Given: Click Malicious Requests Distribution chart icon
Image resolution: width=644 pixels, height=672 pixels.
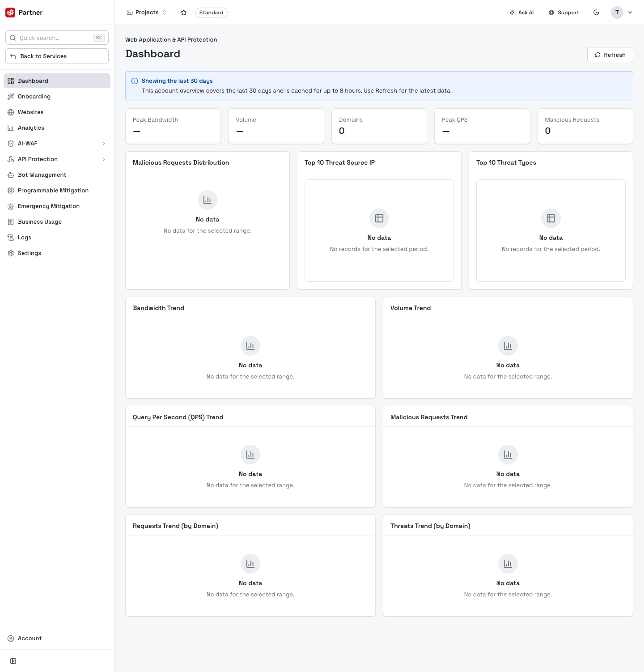Looking at the screenshot, I should pos(208,200).
